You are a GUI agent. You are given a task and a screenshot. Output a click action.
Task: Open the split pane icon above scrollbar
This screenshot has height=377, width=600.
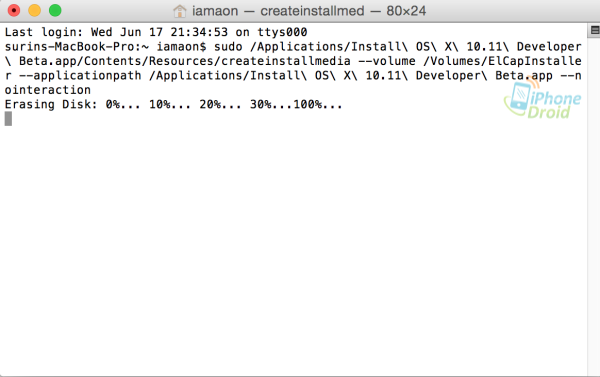tap(595, 30)
